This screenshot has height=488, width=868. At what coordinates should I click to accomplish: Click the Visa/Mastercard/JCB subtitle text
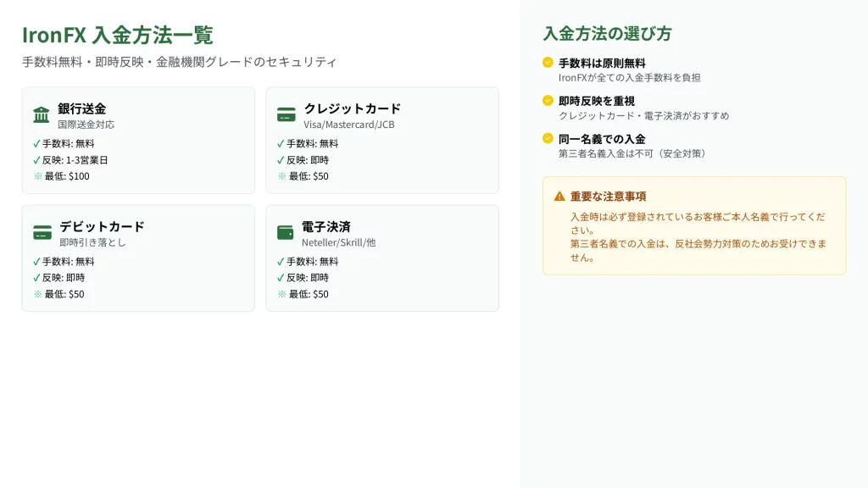348,125
